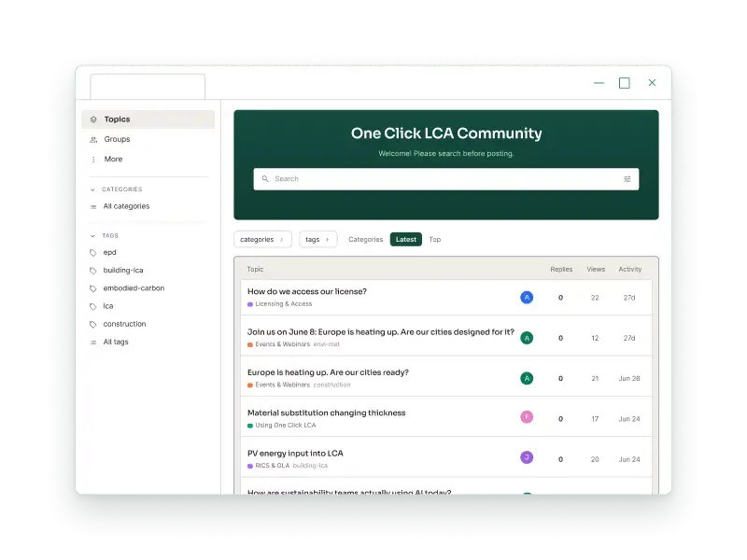Open the RICS & GLA category badge
This screenshot has height=560, width=747.
pos(268,466)
